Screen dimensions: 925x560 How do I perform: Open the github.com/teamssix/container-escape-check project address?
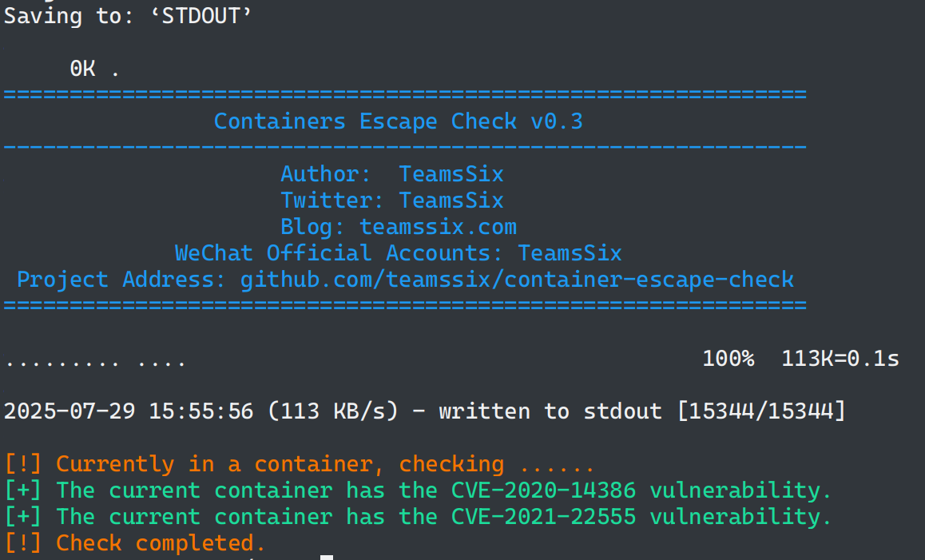(x=517, y=280)
